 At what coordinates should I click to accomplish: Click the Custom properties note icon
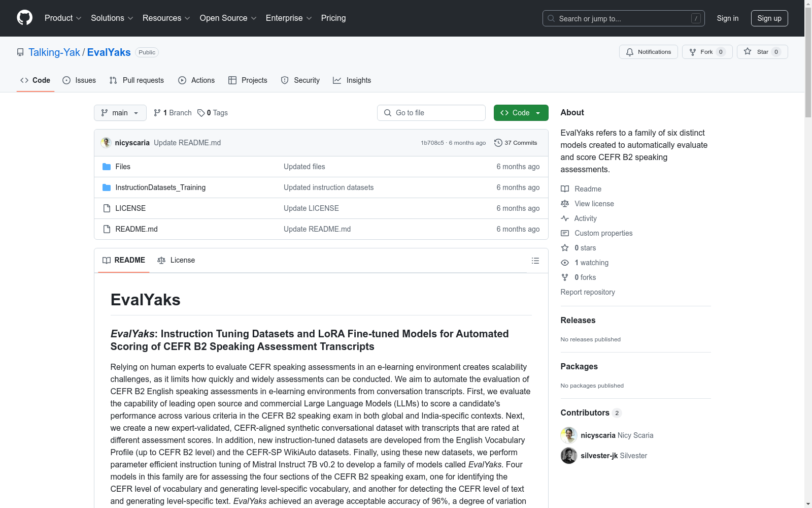565,233
